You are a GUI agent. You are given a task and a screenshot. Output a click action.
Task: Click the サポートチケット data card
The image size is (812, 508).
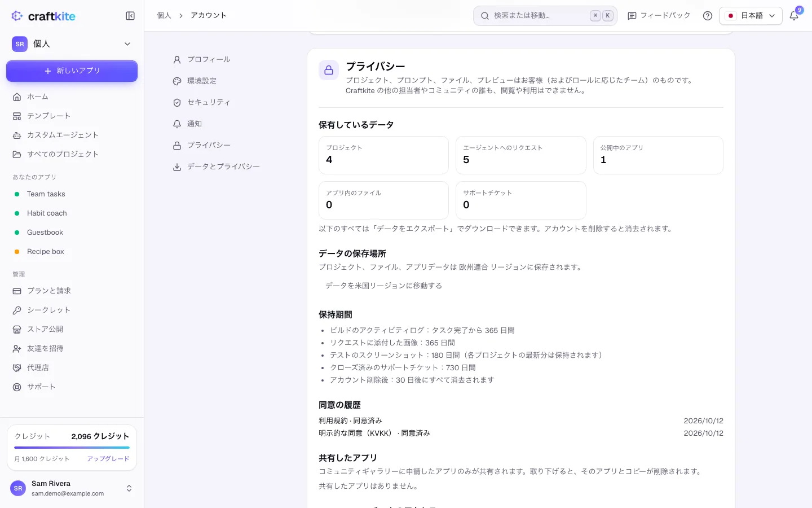pyautogui.click(x=521, y=200)
